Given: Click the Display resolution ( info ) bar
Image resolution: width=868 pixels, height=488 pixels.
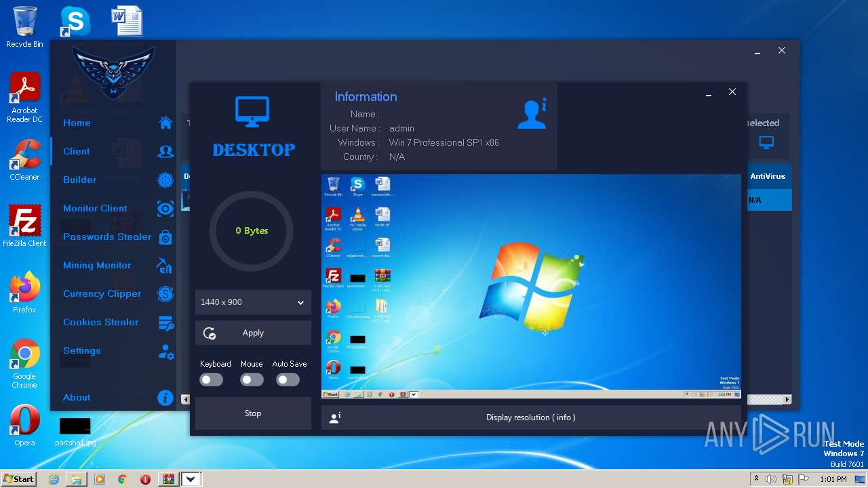Looking at the screenshot, I should [x=530, y=418].
